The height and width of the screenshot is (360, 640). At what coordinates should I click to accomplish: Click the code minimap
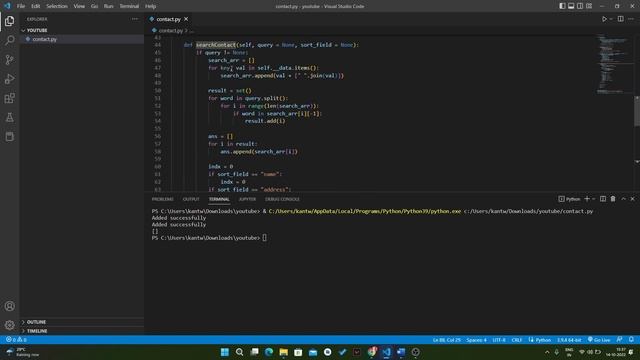612,63
